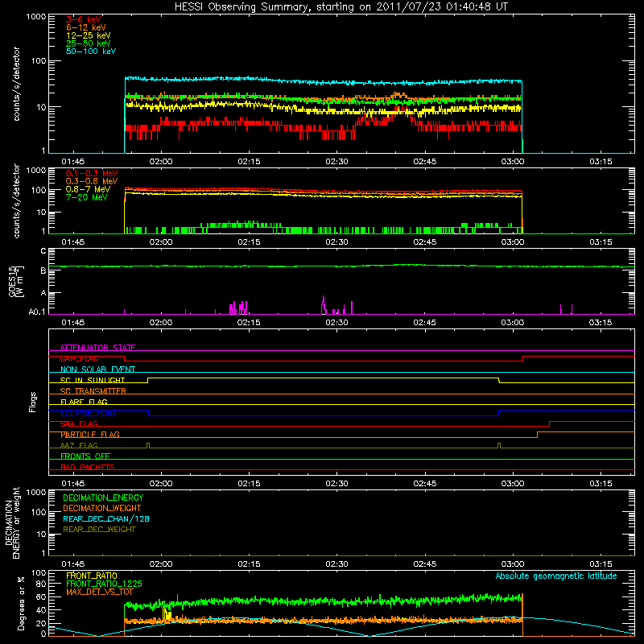644x644 pixels.
Task: Click the 02:30 tick under the top plot
Action: tap(336, 162)
